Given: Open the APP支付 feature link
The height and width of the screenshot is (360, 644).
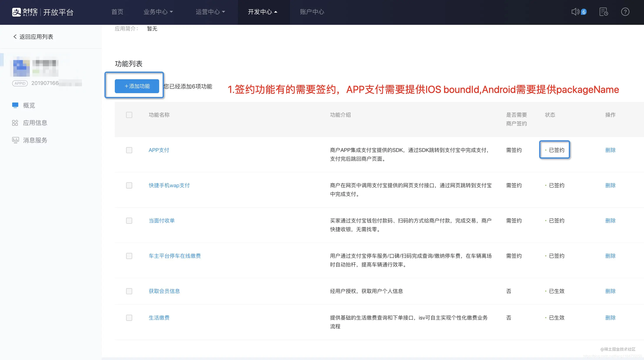Looking at the screenshot, I should click(159, 150).
